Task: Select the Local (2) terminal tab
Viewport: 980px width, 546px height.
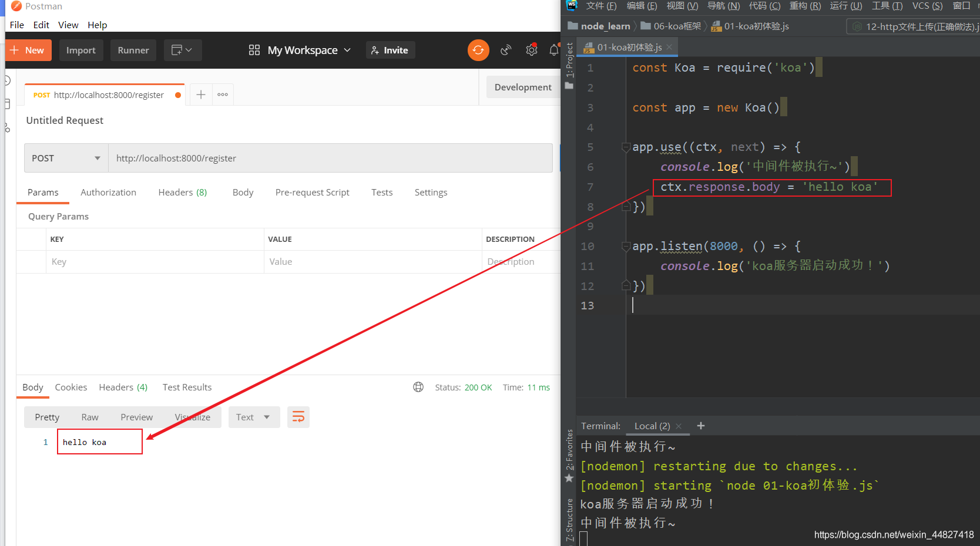Action: tap(652, 426)
